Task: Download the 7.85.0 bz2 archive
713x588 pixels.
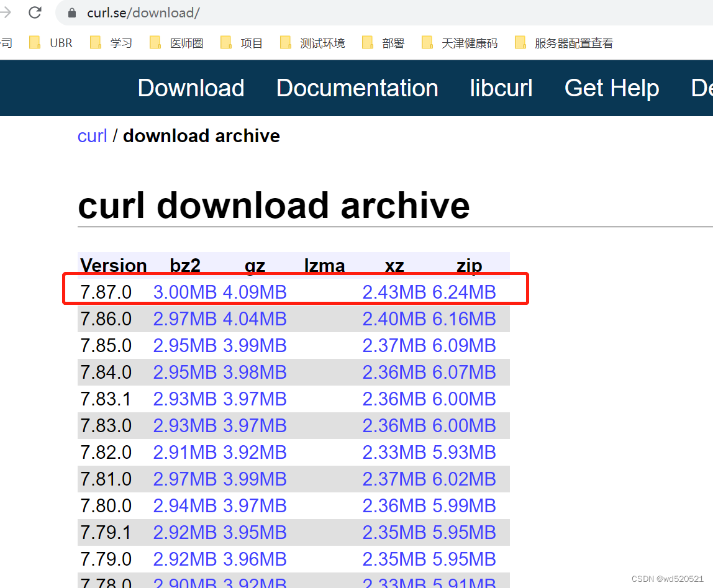Action: click(x=184, y=346)
